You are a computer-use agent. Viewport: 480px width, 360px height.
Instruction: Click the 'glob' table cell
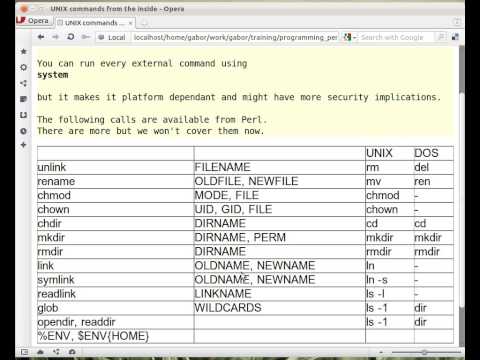[x=115, y=308]
